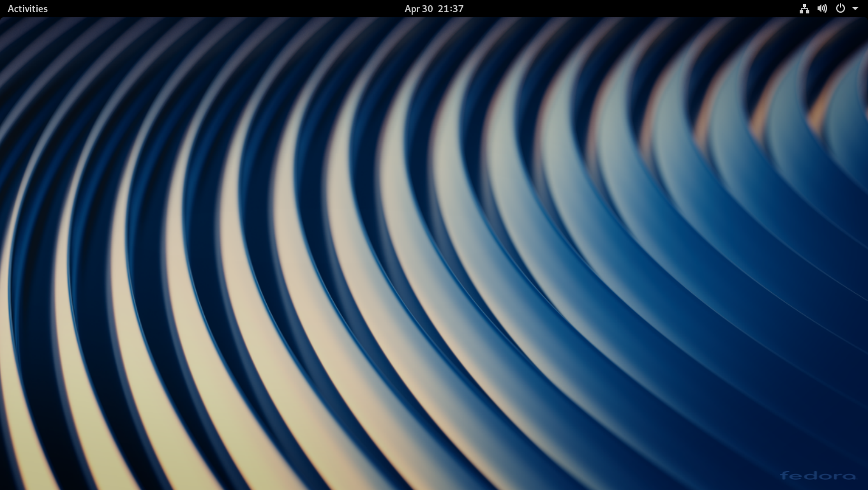The width and height of the screenshot is (868, 490).
Task: Click the power icon in top bar
Action: pos(841,8)
